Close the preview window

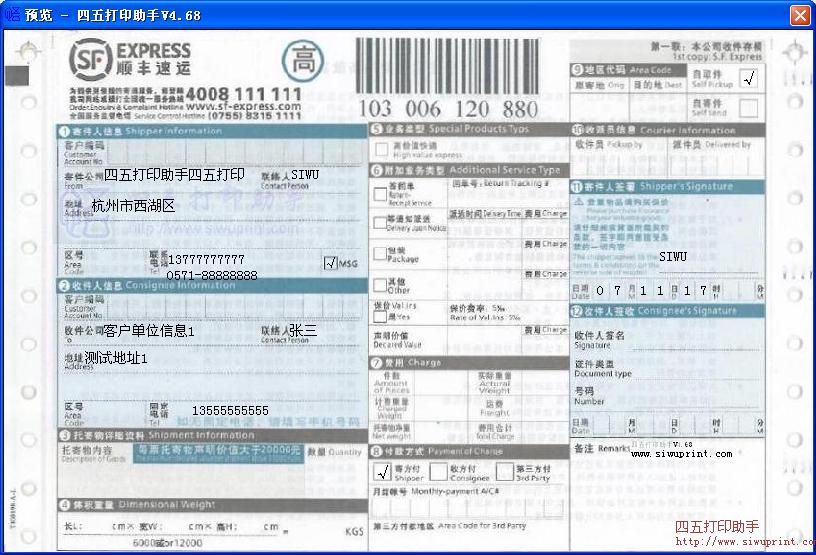click(800, 15)
